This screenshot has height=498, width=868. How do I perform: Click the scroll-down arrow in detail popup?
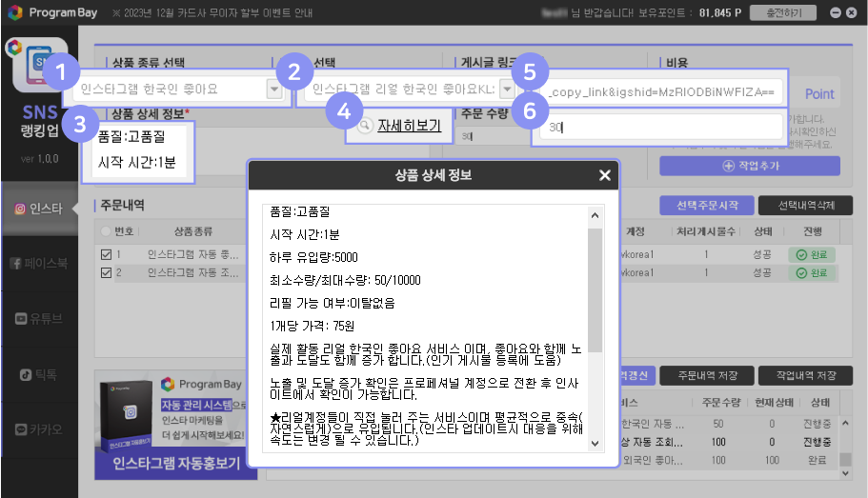click(595, 443)
